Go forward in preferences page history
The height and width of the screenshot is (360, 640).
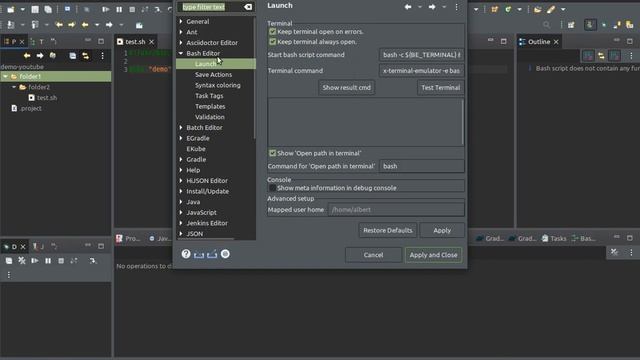click(x=432, y=7)
